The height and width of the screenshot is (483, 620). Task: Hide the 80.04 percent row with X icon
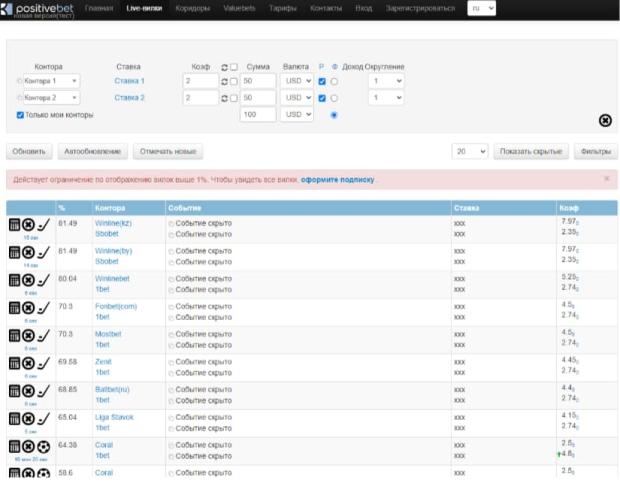click(28, 280)
